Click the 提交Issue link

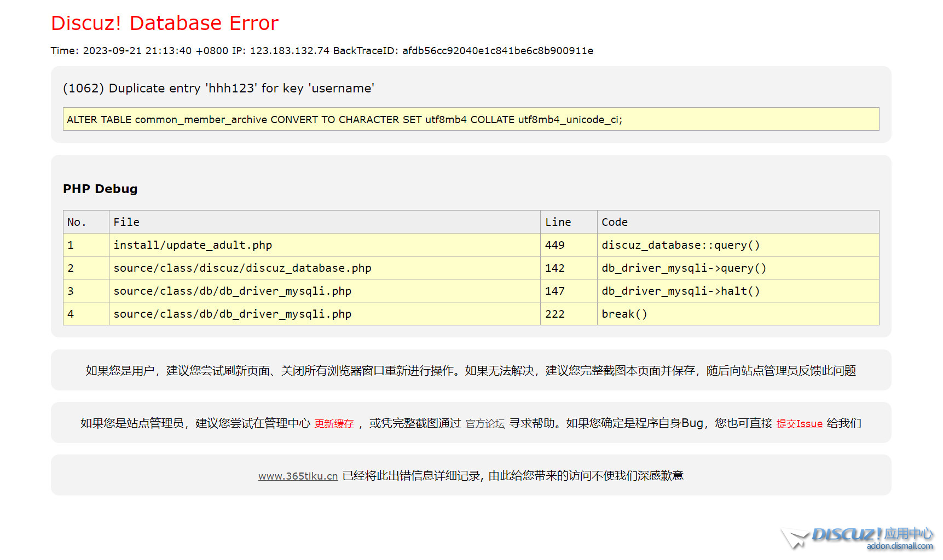coord(799,423)
